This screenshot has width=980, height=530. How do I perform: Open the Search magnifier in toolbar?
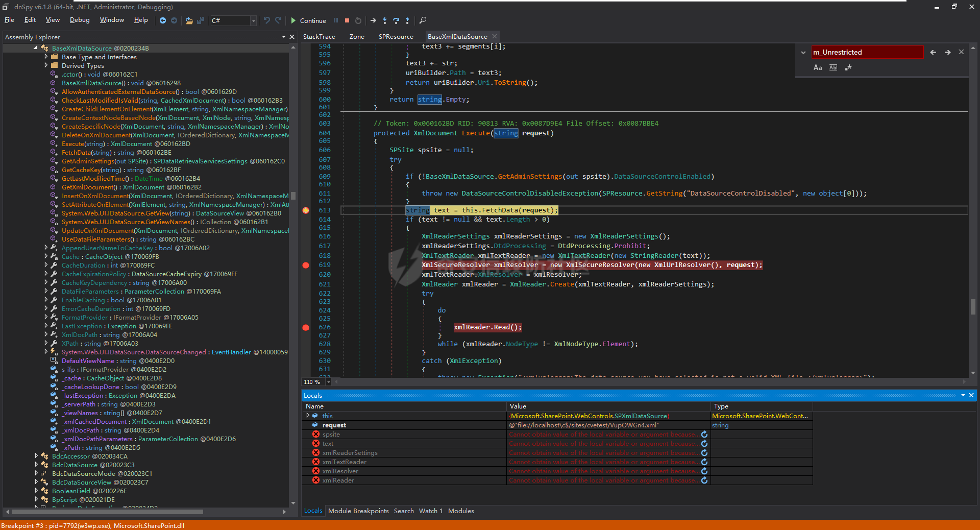click(x=423, y=20)
